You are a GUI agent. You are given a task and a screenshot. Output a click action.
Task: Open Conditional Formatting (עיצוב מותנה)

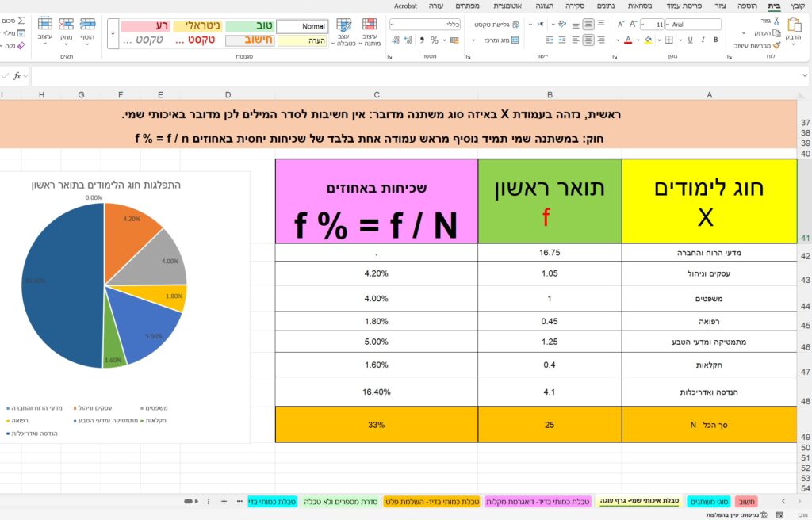(x=370, y=32)
